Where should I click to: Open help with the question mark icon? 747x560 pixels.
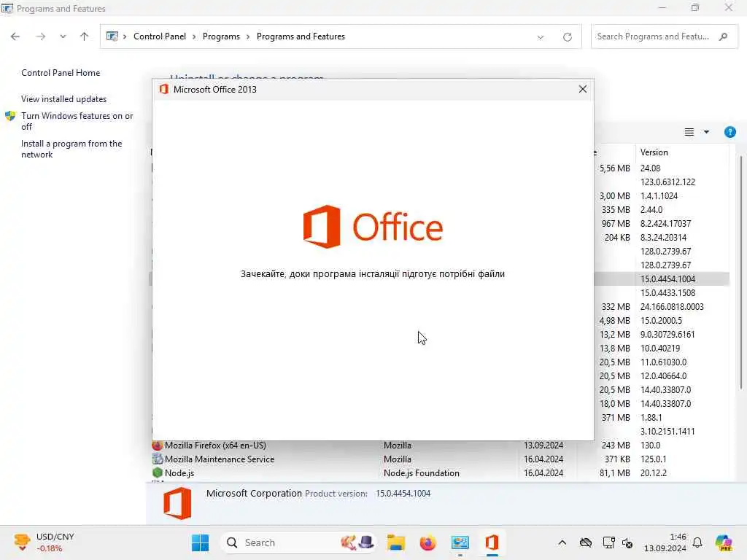click(x=729, y=132)
